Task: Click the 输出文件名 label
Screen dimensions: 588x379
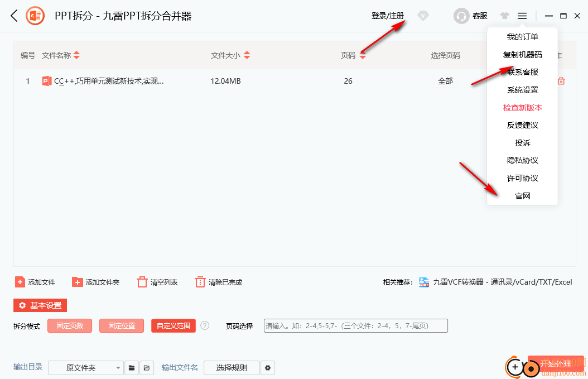Action: (180, 367)
